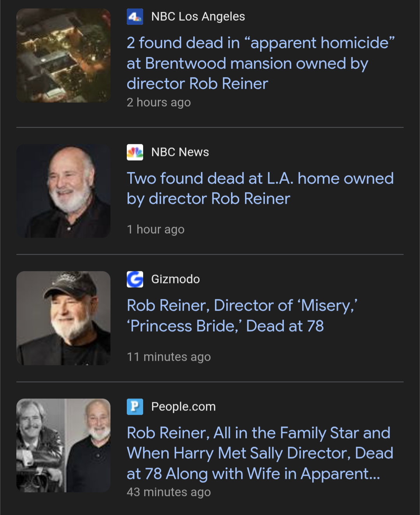Click the "11 minutes ago" timestamp
The image size is (420, 515).
pos(169,357)
